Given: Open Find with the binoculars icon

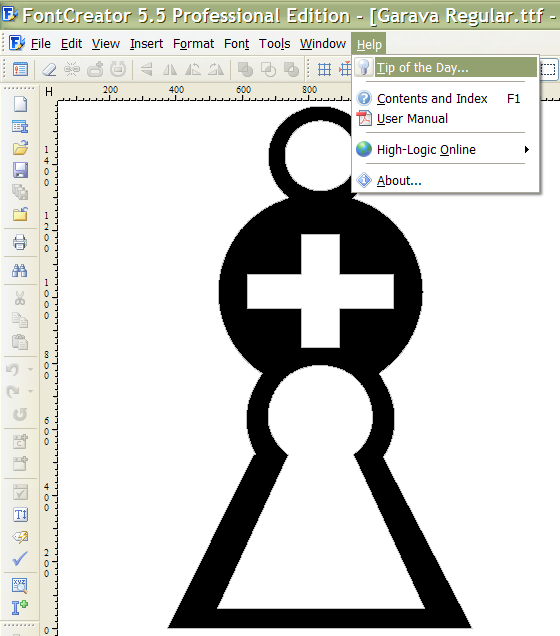Looking at the screenshot, I should click(x=19, y=270).
